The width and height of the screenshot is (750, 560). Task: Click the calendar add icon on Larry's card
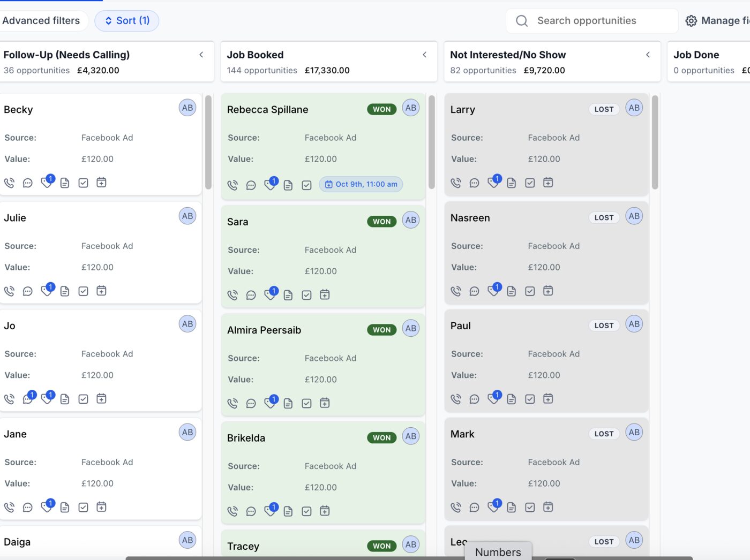(x=548, y=183)
